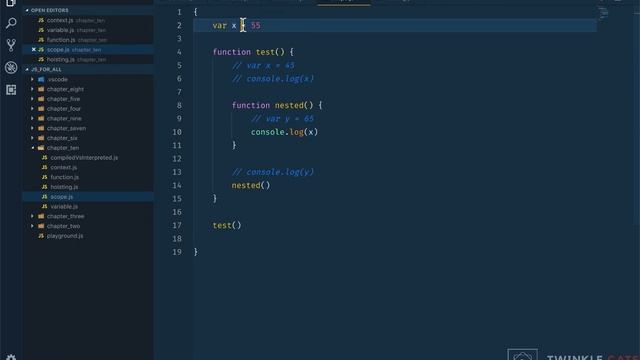640x360 pixels.
Task: Select scope.js under chapter_ten folder
Action: coord(62,197)
